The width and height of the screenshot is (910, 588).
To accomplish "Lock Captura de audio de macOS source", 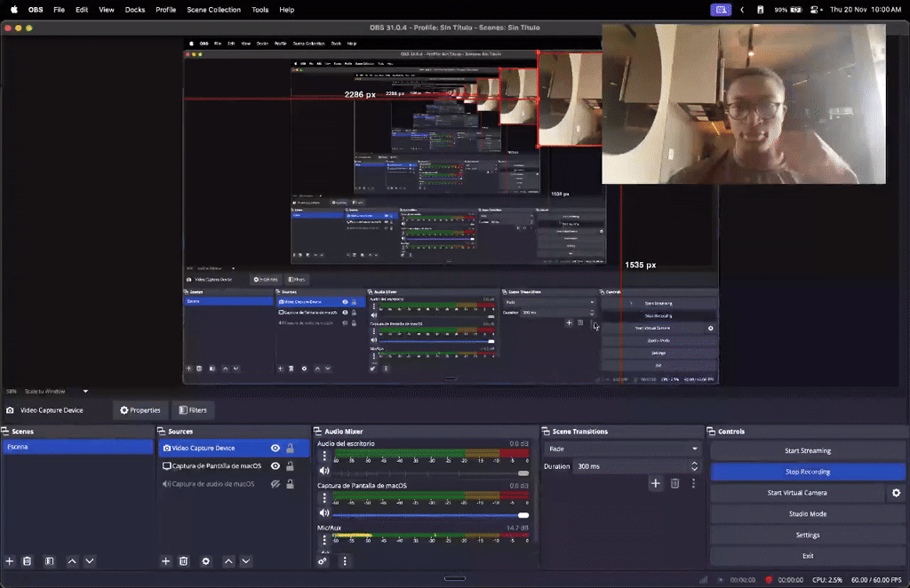I will point(291,483).
